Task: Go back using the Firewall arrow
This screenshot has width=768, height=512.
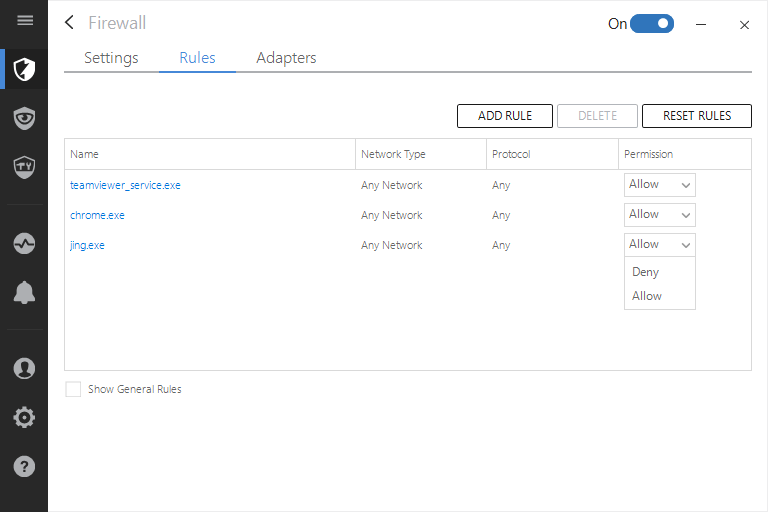Action: pos(69,23)
